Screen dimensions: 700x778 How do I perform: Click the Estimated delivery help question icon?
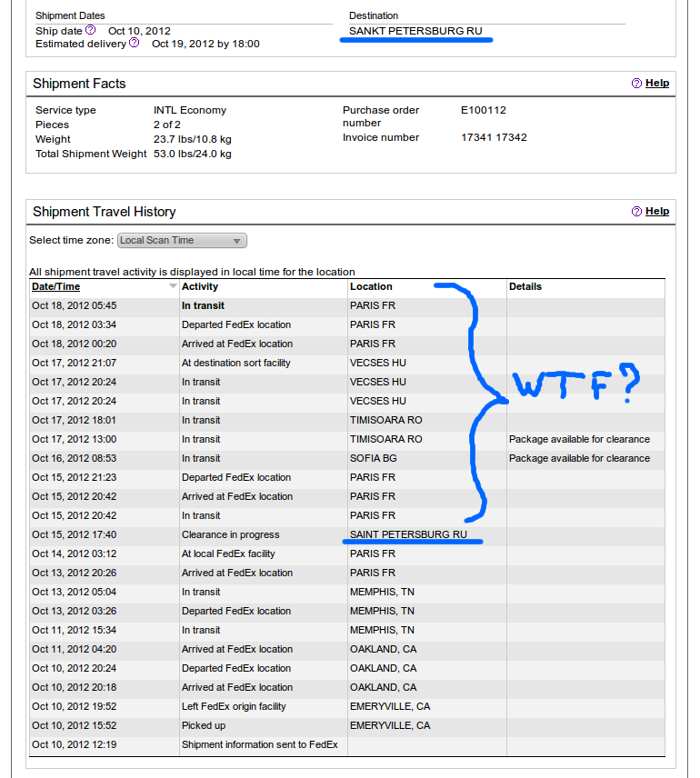pyautogui.click(x=134, y=43)
